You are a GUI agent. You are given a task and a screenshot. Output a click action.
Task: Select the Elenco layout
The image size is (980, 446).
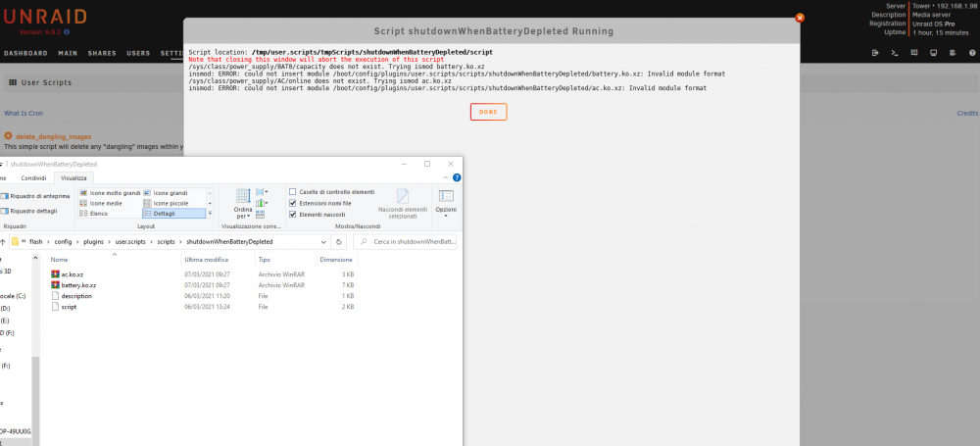pyautogui.click(x=110, y=214)
